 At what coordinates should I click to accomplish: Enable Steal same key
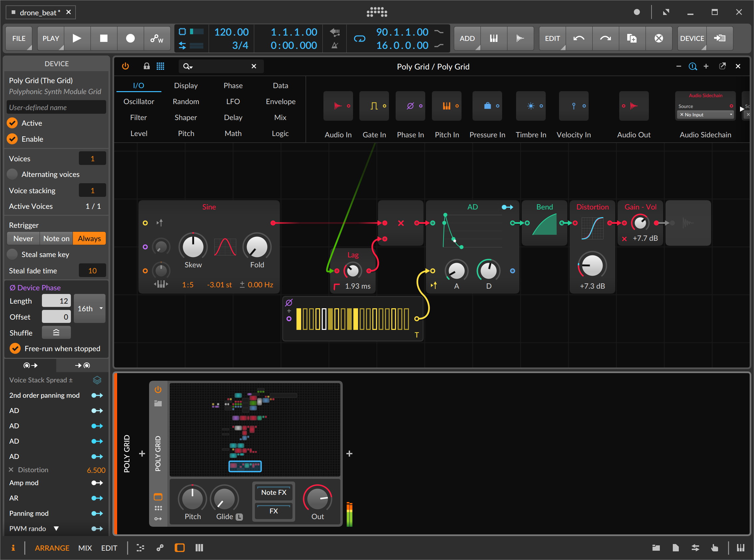tap(13, 254)
